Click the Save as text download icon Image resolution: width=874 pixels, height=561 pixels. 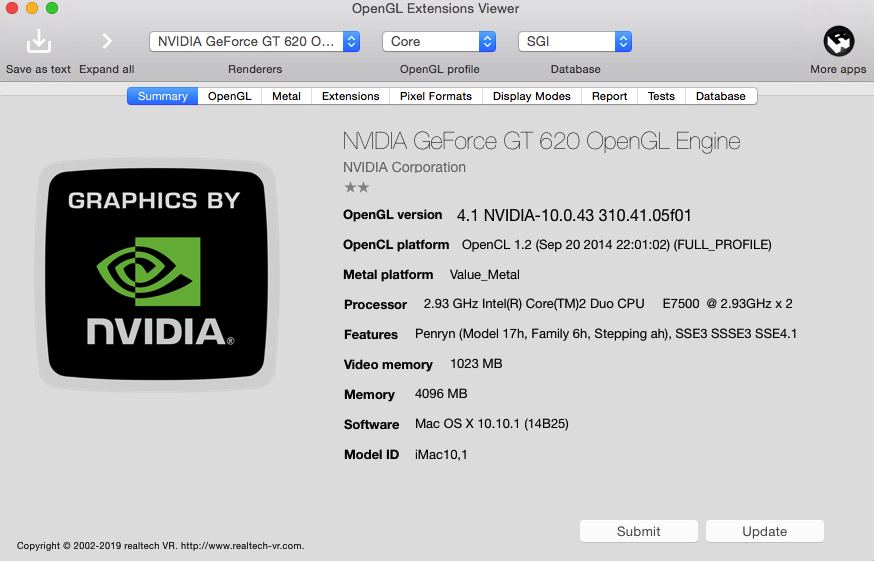coord(38,41)
